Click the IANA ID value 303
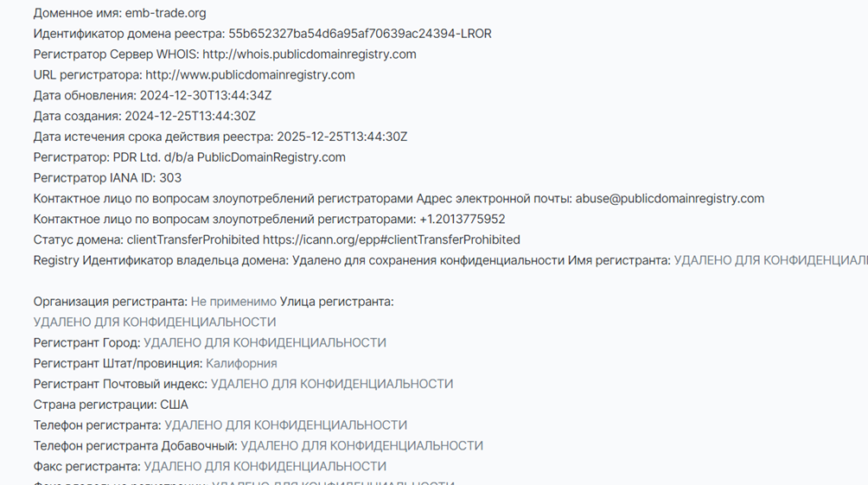The image size is (868, 485). click(x=170, y=178)
